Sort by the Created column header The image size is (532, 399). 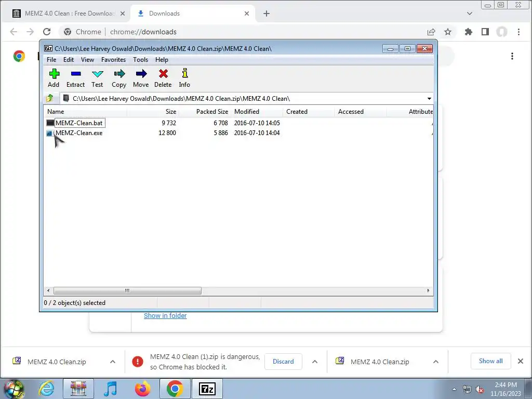click(309, 112)
